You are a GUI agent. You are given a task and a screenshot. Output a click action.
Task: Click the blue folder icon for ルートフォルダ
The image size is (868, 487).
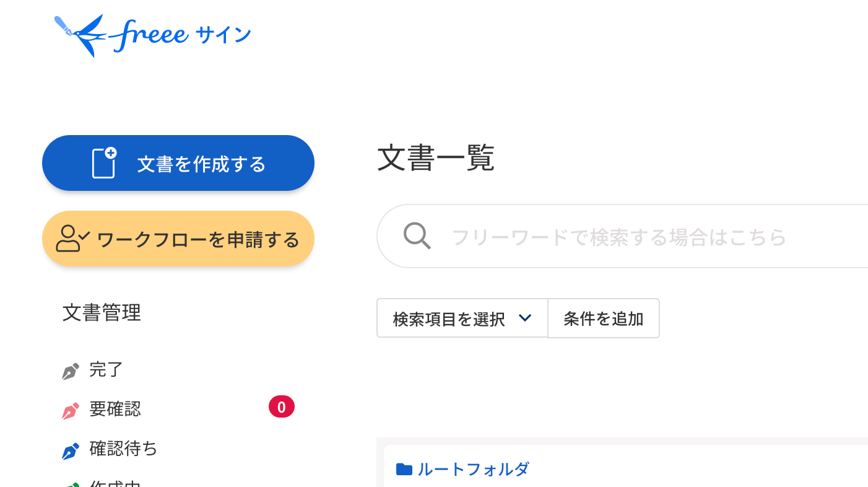pos(404,469)
